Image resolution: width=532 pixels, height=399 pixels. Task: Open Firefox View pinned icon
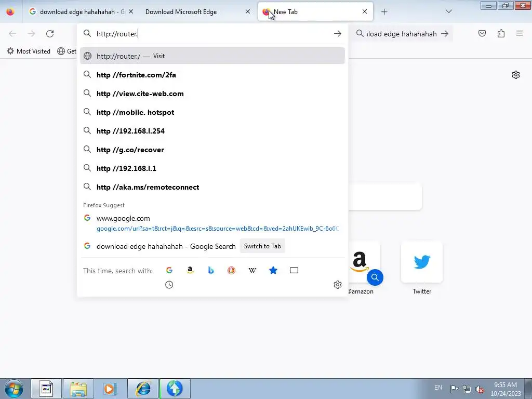coord(10,11)
